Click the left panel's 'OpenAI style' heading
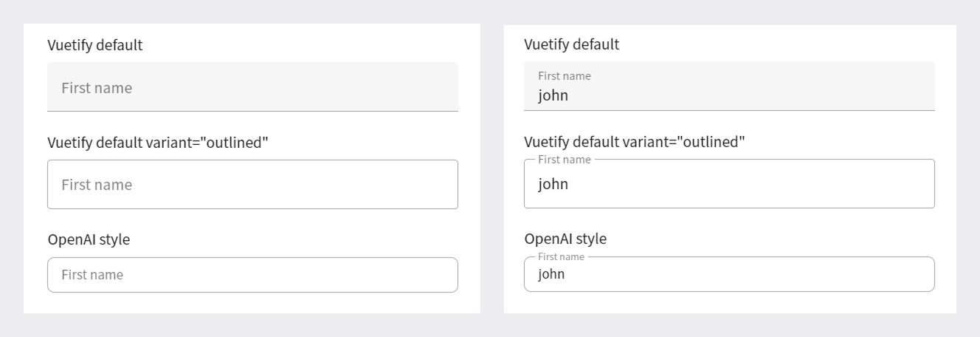This screenshot has width=980, height=337. pos(89,239)
